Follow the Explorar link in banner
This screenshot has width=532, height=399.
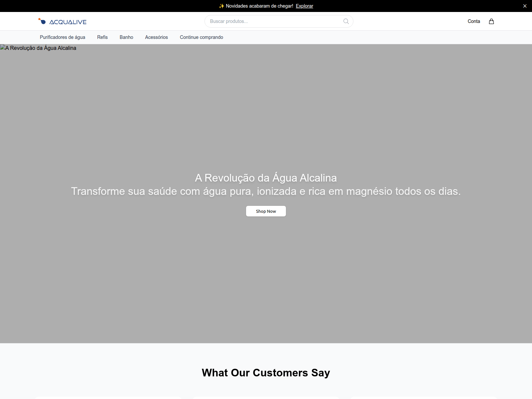coord(304,6)
